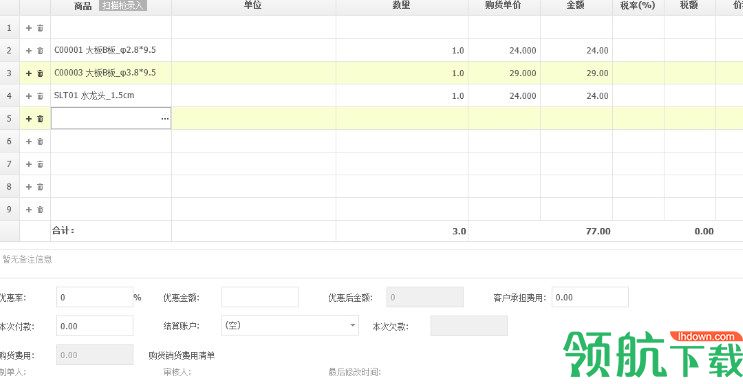Click the row 5 product input box
This screenshot has height=384, width=743.
click(111, 119)
